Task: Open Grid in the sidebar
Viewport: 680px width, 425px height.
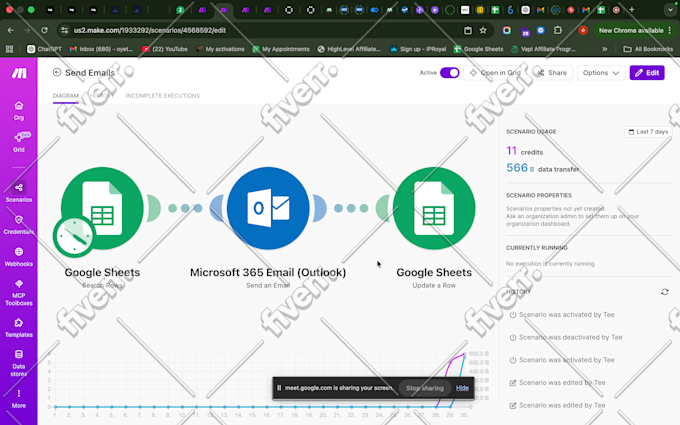Action: pyautogui.click(x=19, y=142)
